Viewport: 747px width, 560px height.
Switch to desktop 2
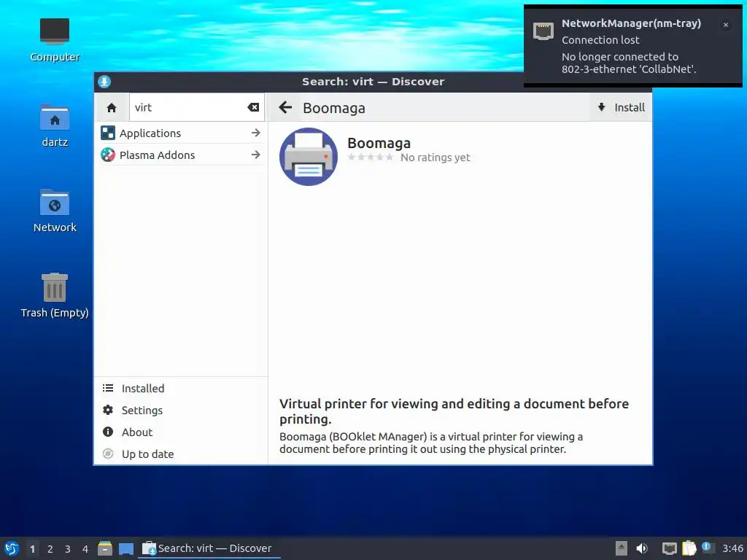[x=50, y=549]
